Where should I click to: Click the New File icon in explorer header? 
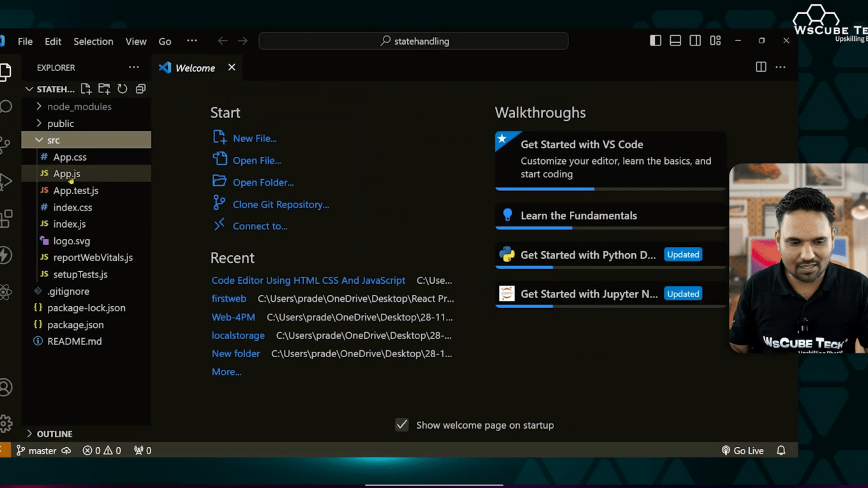click(x=86, y=89)
